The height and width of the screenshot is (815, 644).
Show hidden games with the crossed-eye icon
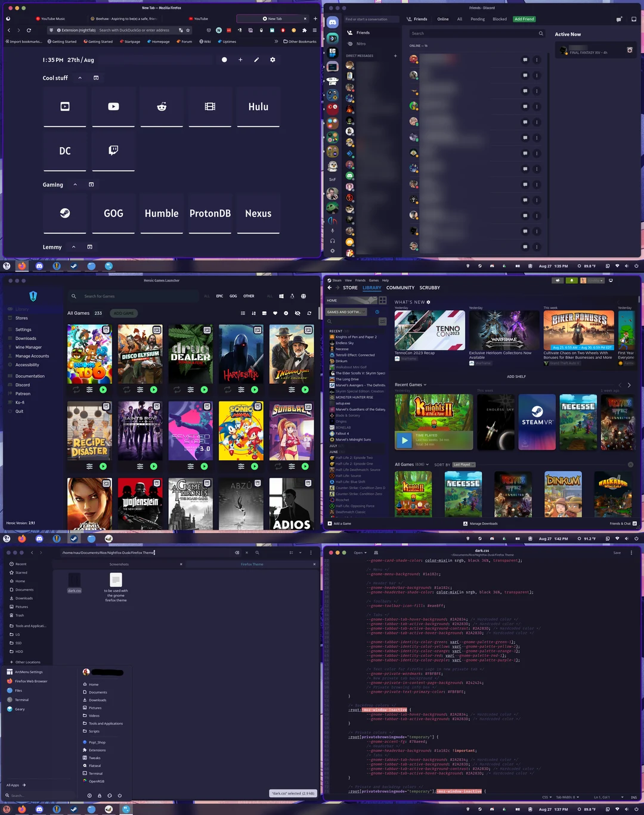298,313
